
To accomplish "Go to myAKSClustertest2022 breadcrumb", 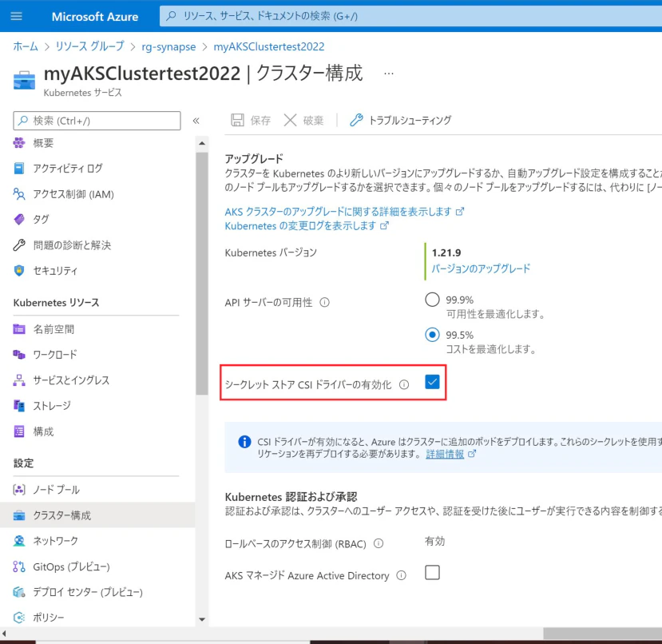I will click(269, 46).
